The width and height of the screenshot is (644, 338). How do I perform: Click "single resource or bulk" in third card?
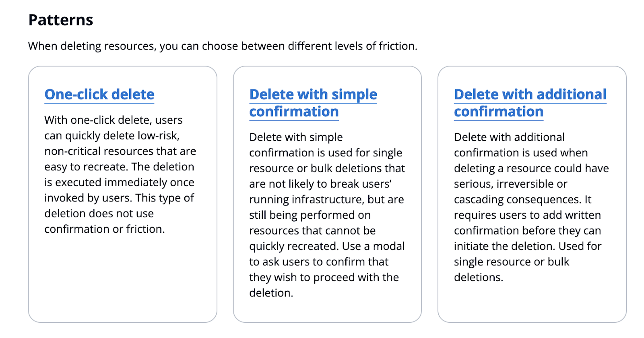pos(512,262)
